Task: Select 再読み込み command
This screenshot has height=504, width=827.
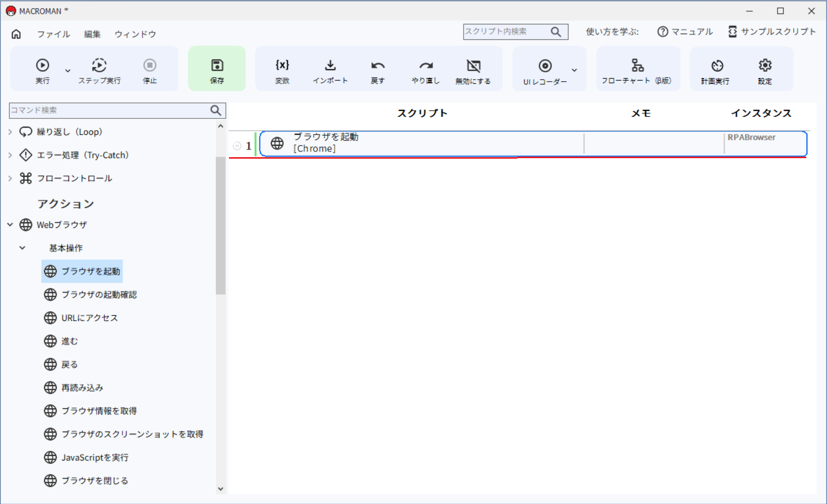Action: (x=73, y=388)
